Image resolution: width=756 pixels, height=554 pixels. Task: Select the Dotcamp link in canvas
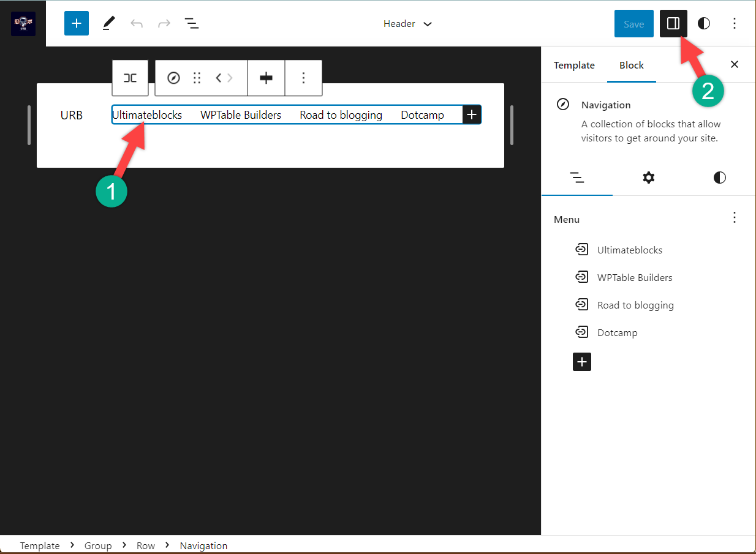423,115
